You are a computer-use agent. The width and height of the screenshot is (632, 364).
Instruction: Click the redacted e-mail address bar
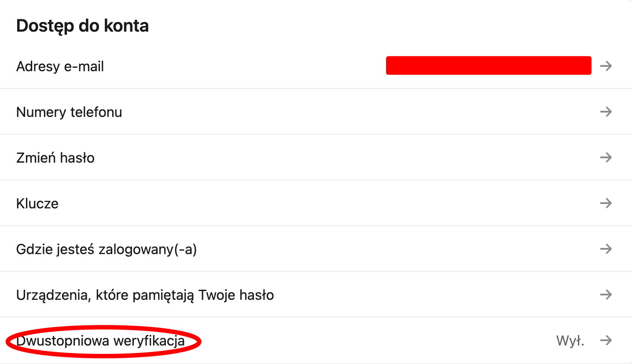pyautogui.click(x=489, y=66)
